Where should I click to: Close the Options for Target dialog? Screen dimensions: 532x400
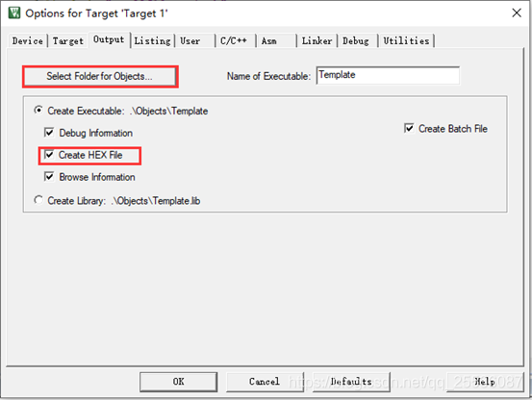[x=517, y=12]
